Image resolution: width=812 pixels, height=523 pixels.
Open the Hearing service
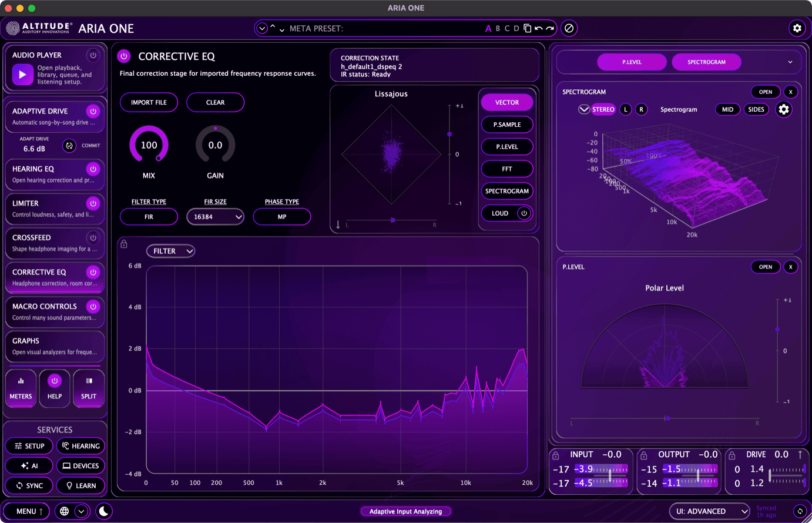80,446
